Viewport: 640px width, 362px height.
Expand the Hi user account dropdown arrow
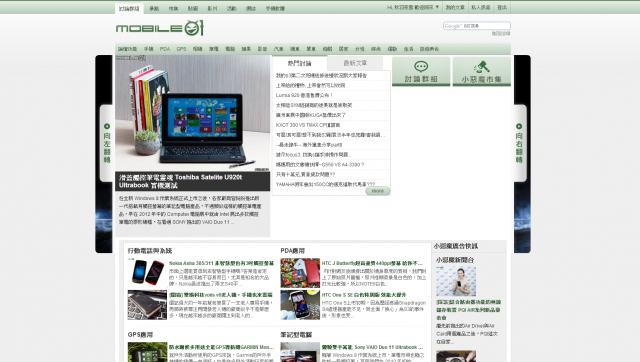437,7
